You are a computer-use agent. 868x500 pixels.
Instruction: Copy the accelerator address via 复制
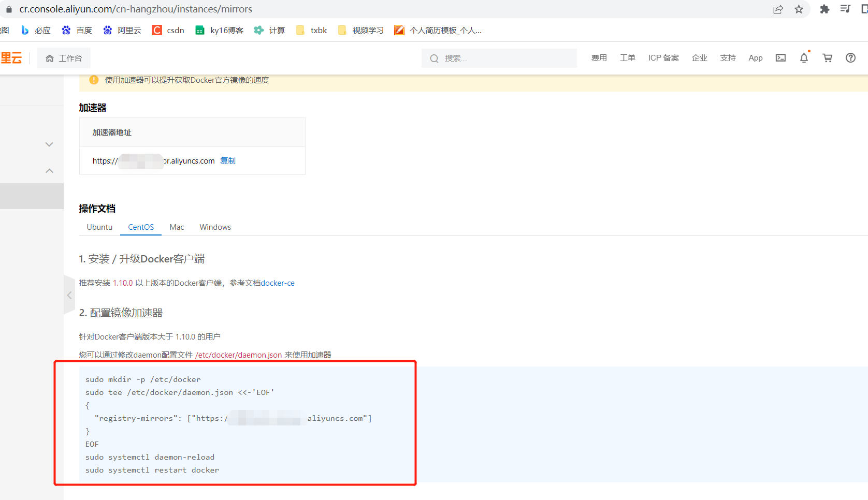click(228, 161)
